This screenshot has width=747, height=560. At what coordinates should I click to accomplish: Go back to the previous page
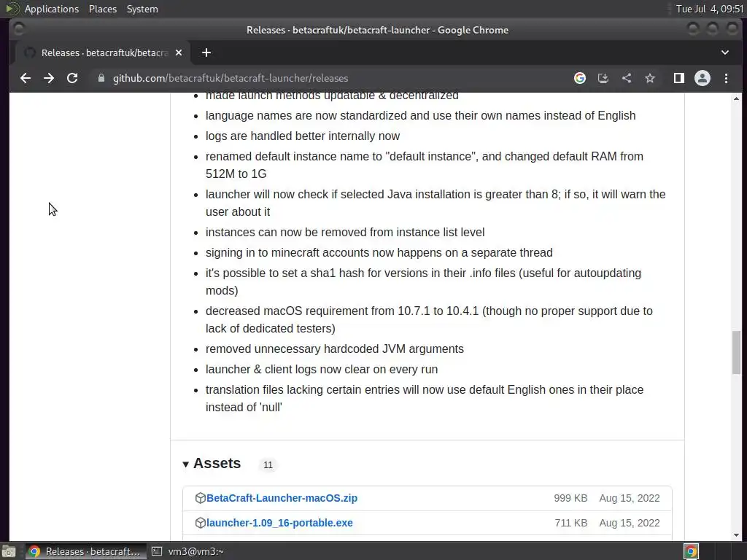(x=26, y=78)
